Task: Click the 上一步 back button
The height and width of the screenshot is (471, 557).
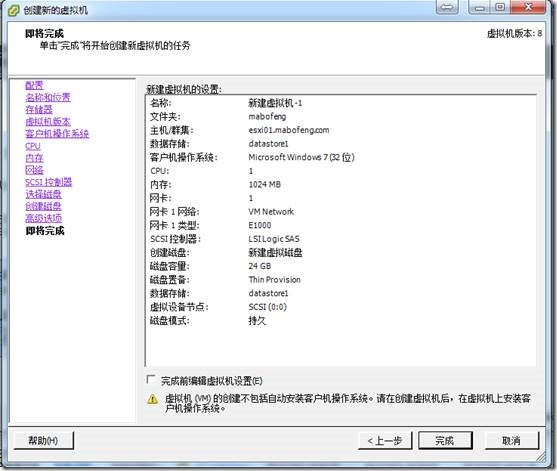Action: [385, 440]
